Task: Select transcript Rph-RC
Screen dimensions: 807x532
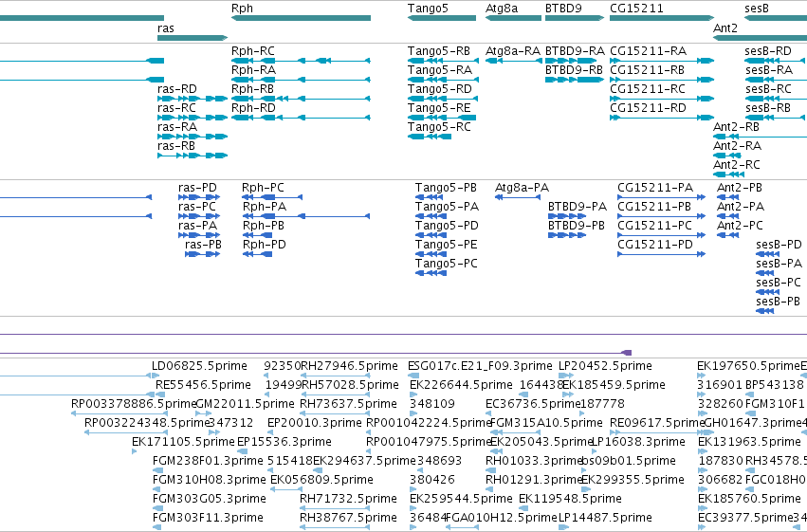Action: (x=253, y=51)
